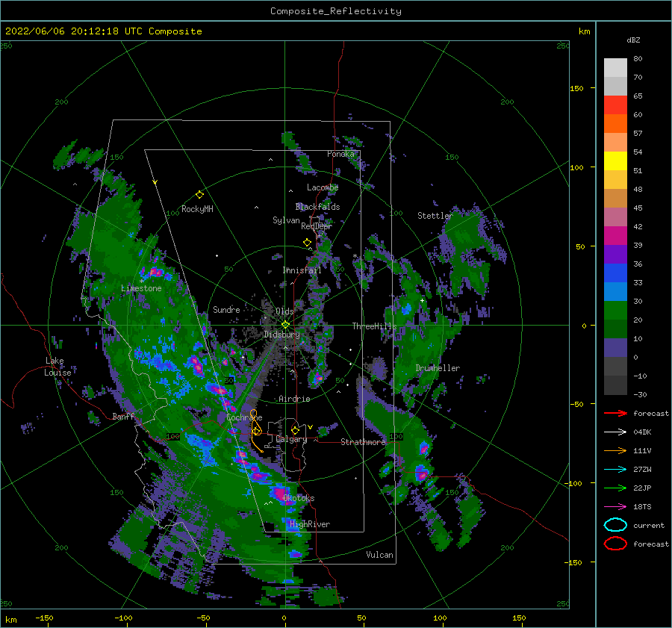Click the Calgary city label
This screenshot has width=672, height=628.
pyautogui.click(x=291, y=439)
